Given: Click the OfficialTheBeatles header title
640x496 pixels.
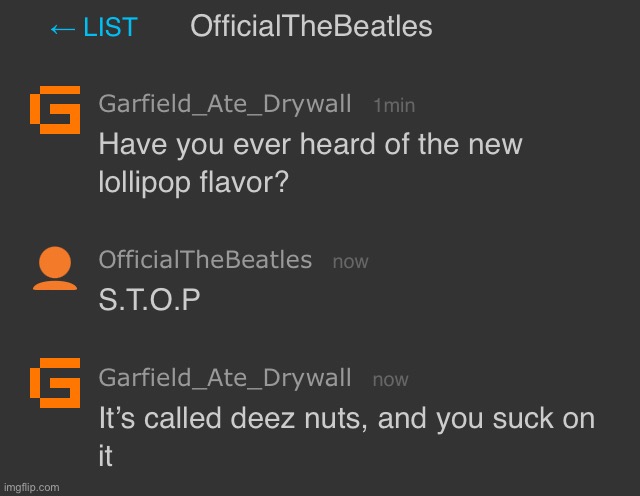Looking at the screenshot, I should coord(311,26).
